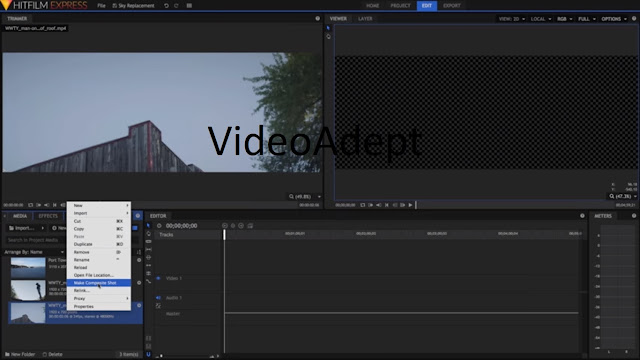Select the slice tool in Editor
This screenshot has height=360, width=640.
[x=148, y=241]
